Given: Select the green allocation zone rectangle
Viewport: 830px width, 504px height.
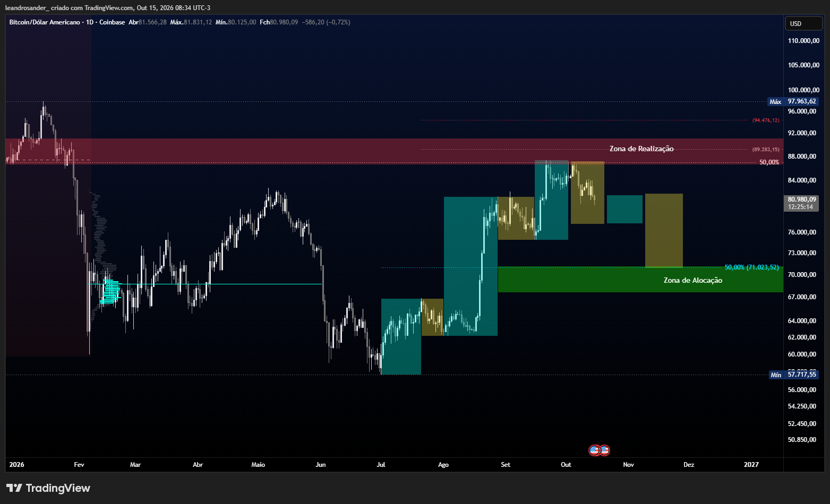Looking at the screenshot, I should [x=640, y=280].
